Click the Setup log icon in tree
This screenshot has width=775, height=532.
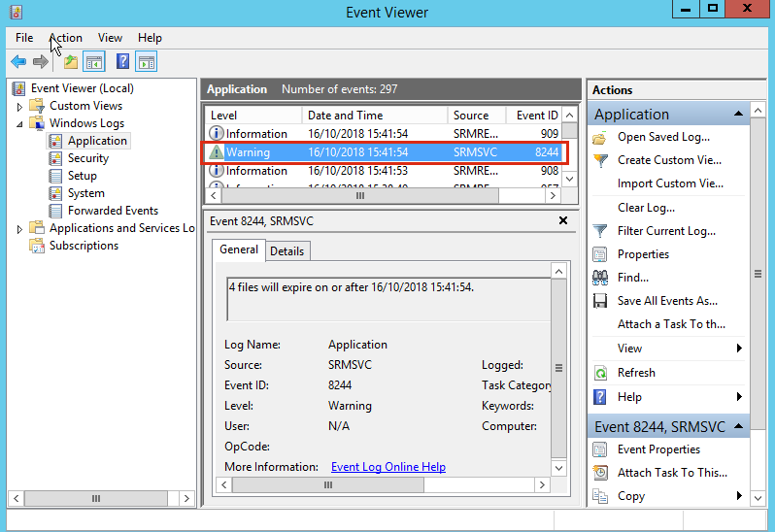coord(55,176)
